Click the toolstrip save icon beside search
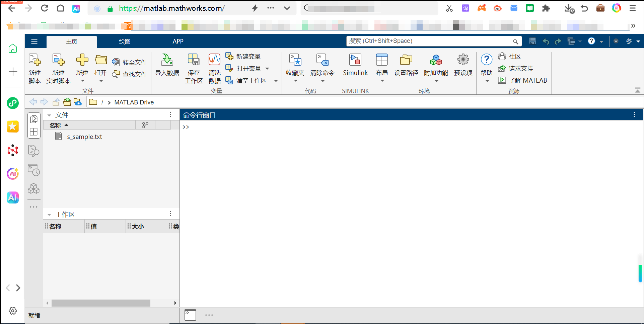 pos(532,41)
